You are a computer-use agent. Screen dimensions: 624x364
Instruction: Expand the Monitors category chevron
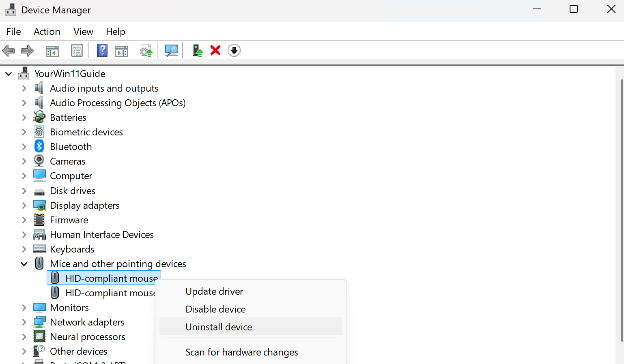click(24, 308)
